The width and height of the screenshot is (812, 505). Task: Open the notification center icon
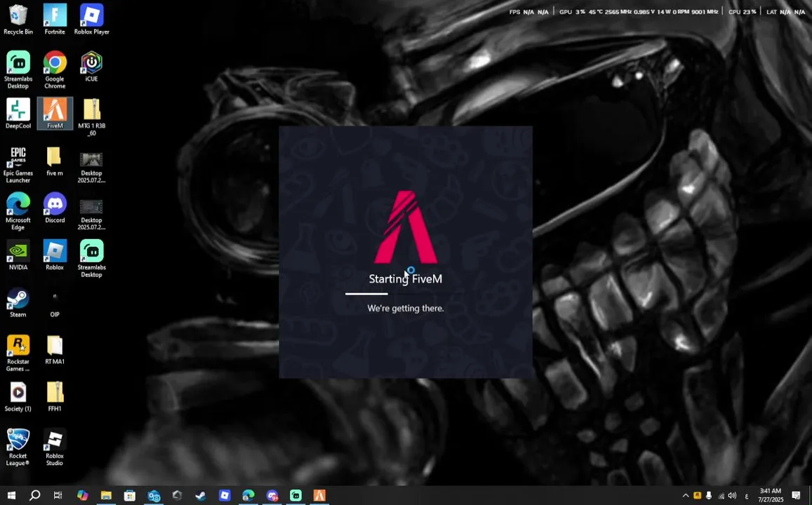tap(797, 496)
